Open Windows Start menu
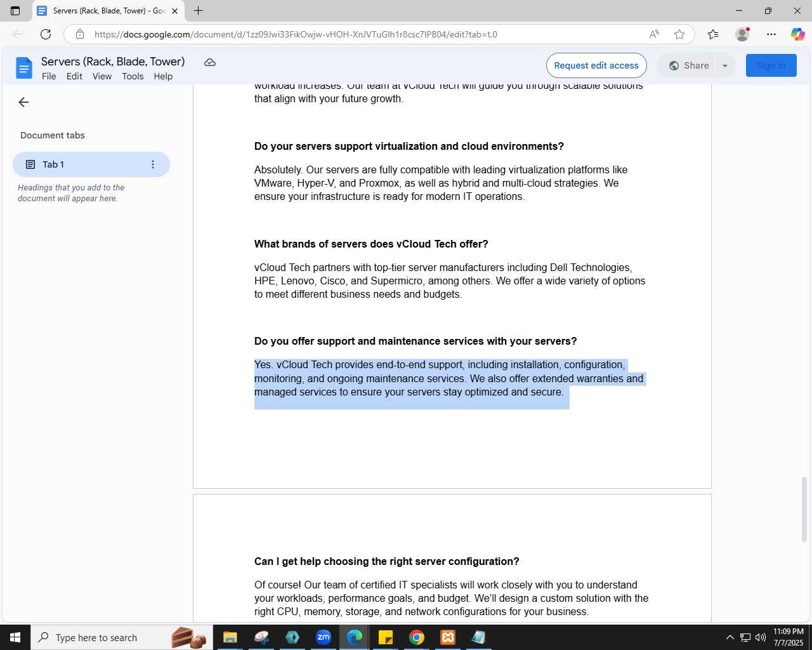Image resolution: width=812 pixels, height=650 pixels. [x=15, y=637]
